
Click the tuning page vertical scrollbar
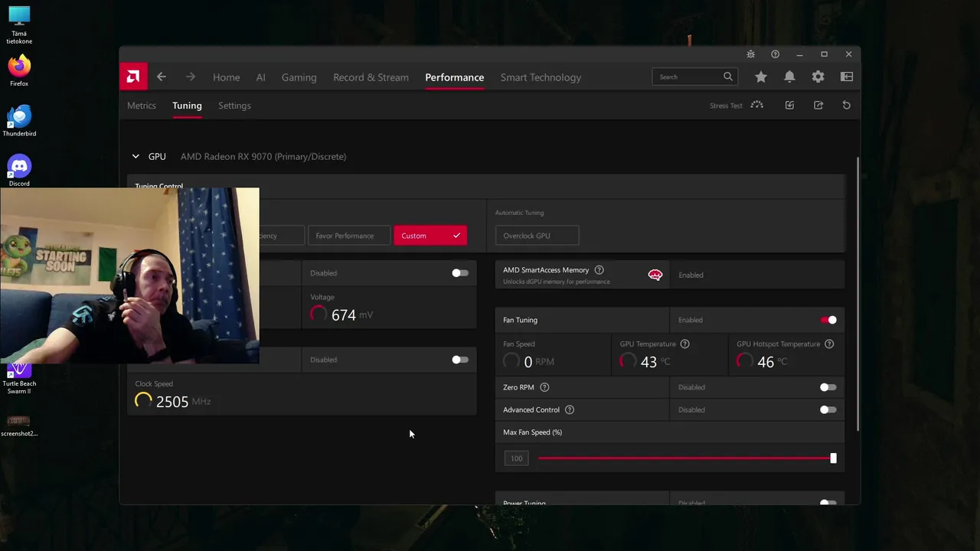tap(857, 295)
